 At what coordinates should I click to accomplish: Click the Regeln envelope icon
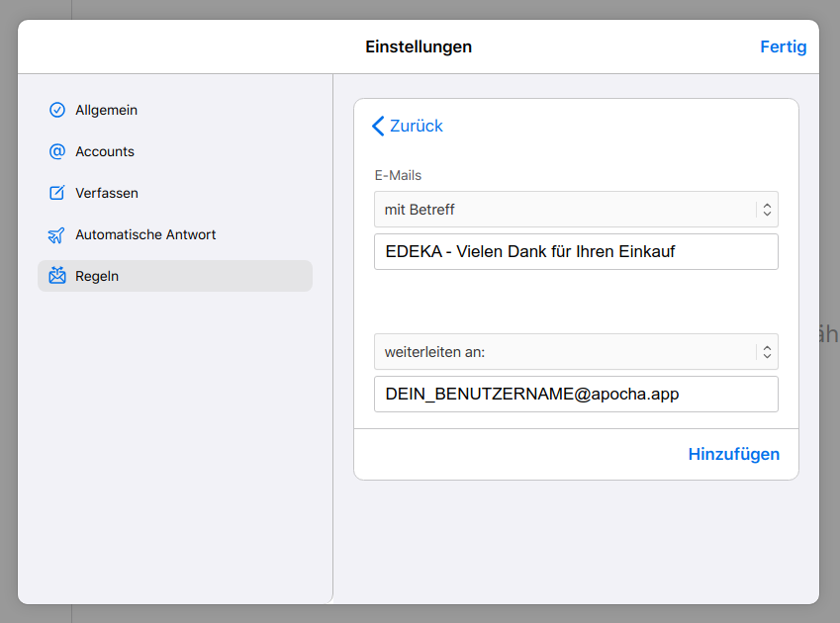[57, 276]
